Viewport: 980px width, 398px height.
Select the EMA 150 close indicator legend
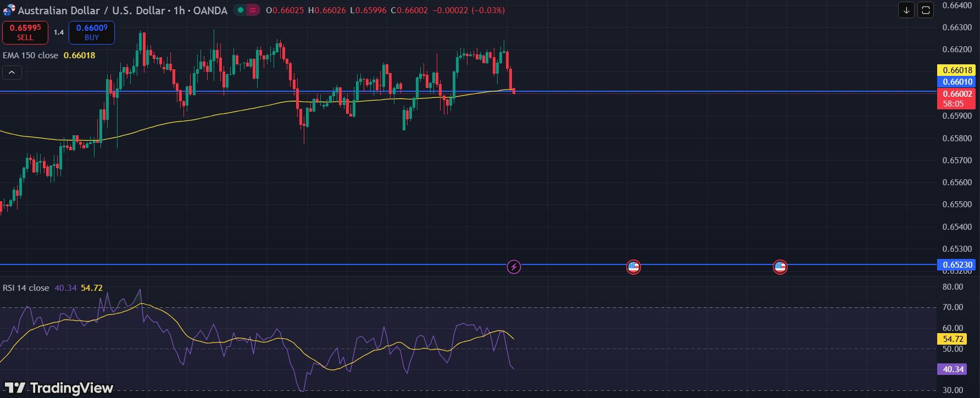tap(31, 56)
